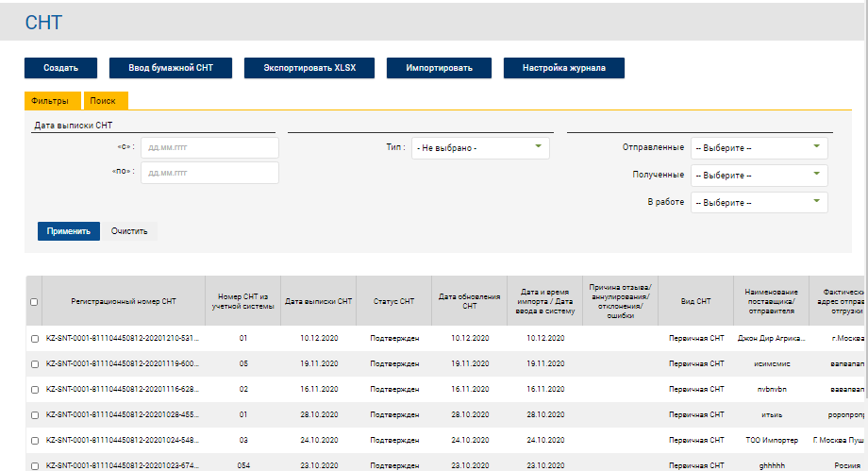Apply filters with Применить button

pyautogui.click(x=69, y=231)
